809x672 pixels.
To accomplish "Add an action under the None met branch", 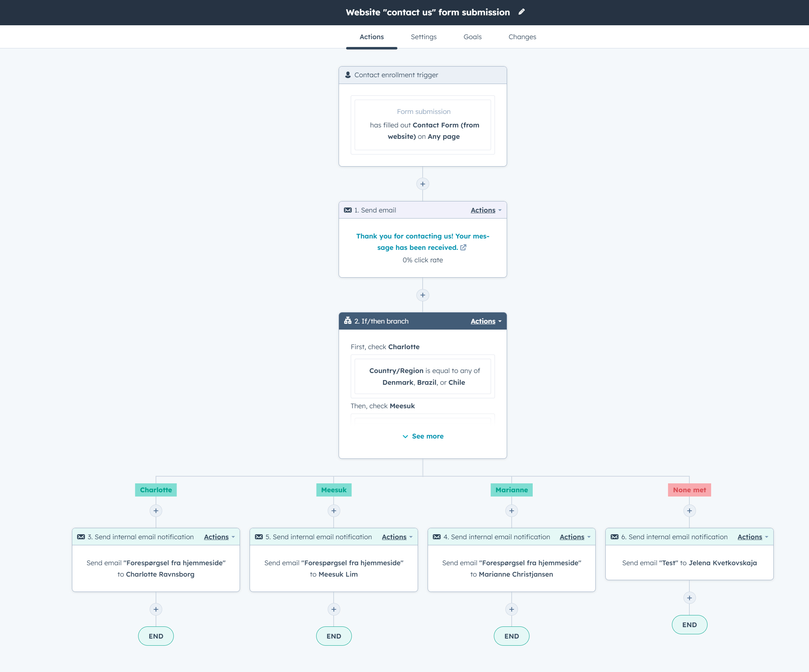I will (689, 510).
